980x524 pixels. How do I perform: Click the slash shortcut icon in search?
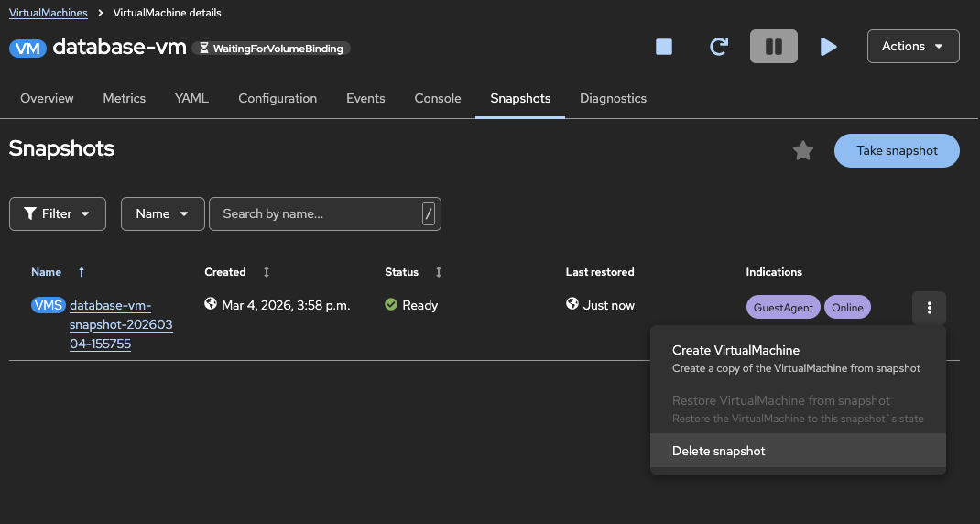tap(428, 213)
